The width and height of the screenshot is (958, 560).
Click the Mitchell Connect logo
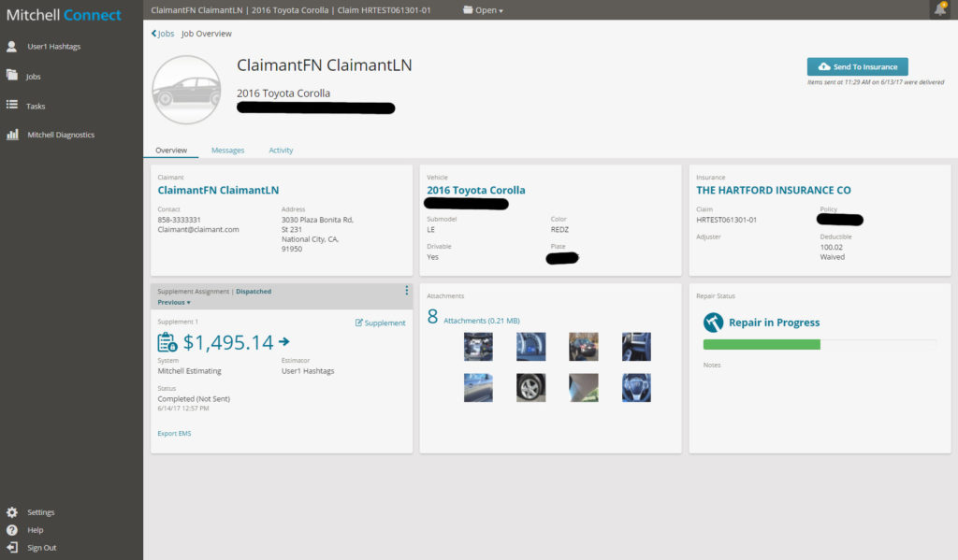(64, 15)
